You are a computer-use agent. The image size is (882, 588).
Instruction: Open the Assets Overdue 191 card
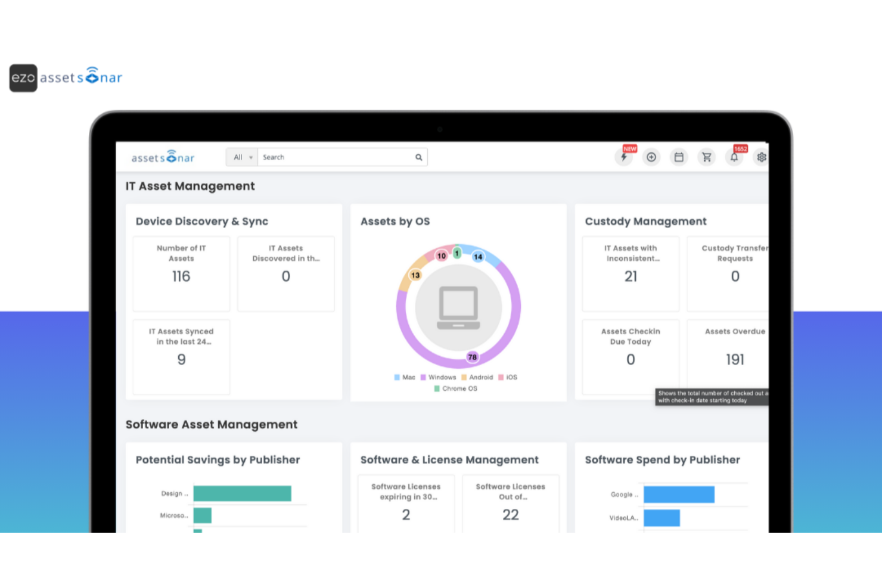735,351
